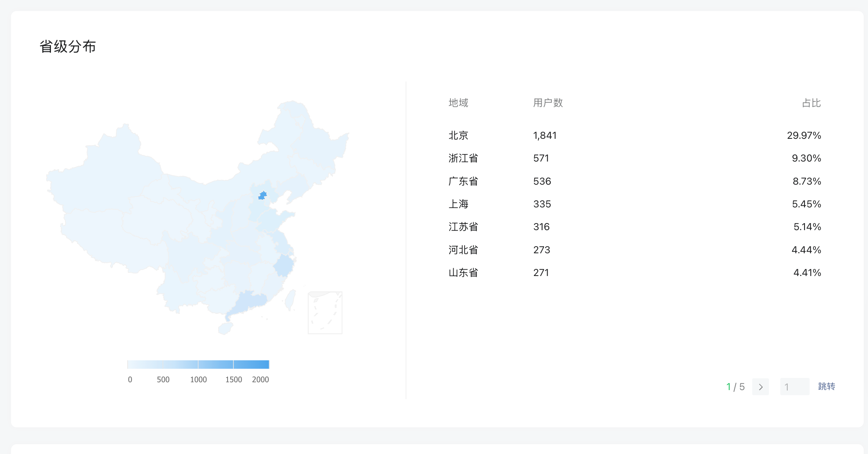
Task: Click Taiwan island on the map
Action: (x=290, y=300)
